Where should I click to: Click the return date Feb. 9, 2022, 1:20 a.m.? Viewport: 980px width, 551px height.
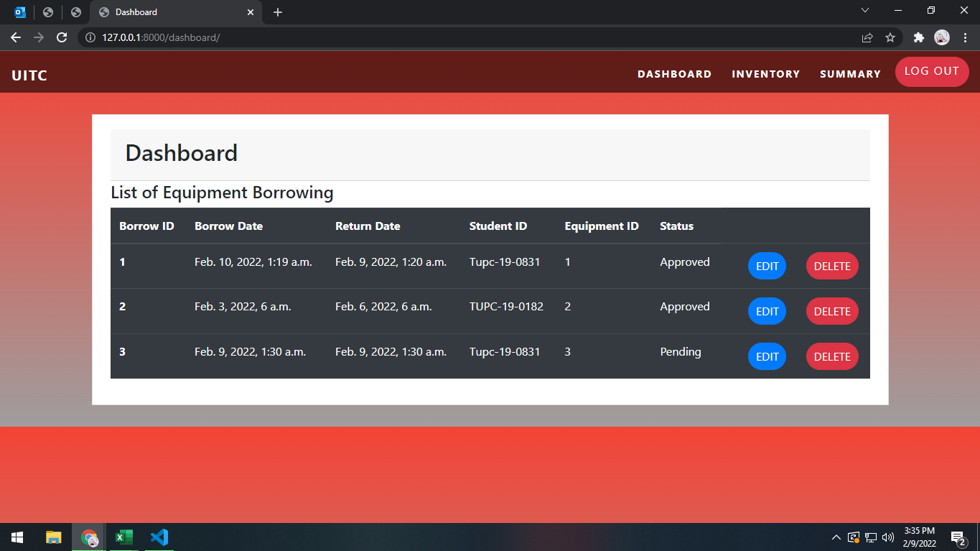(x=391, y=262)
